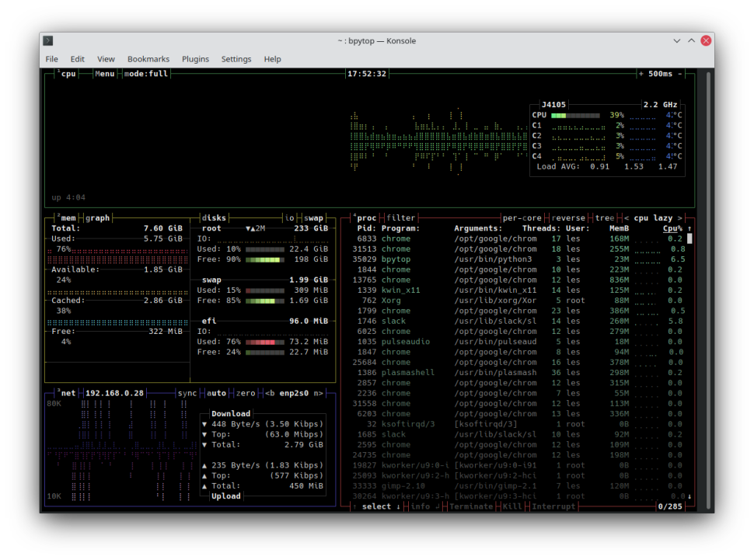This screenshot has width=754, height=560.
Task: Click the clock 17:52:32
Action: point(367,74)
